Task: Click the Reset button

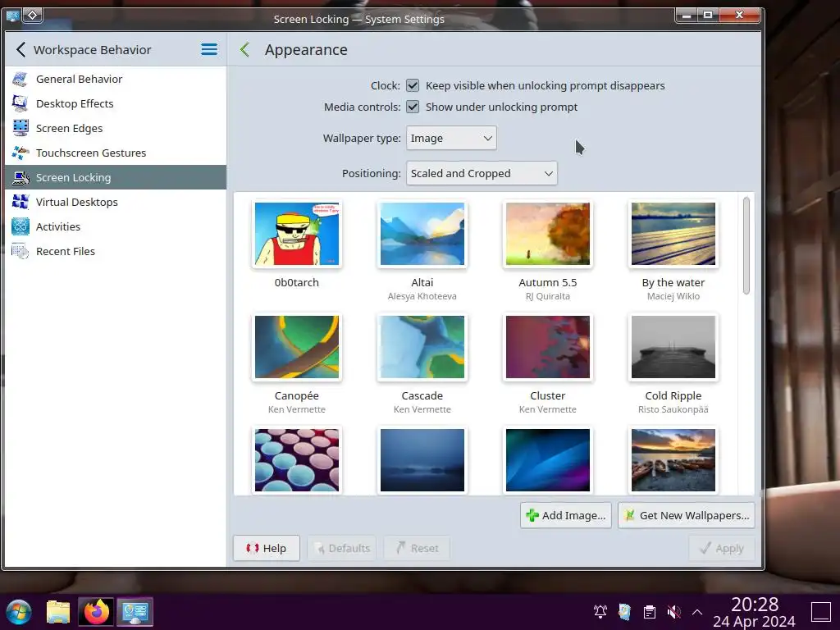Action: 417,549
